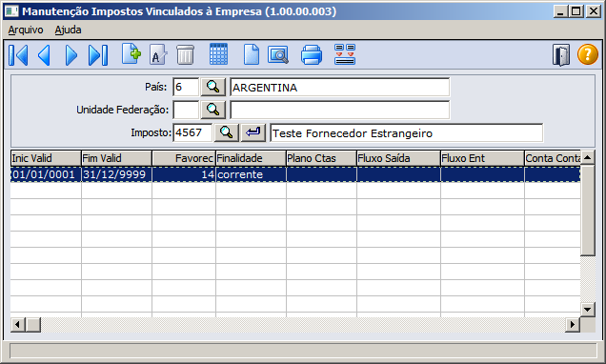Add a new record with plus icon

tap(131, 54)
